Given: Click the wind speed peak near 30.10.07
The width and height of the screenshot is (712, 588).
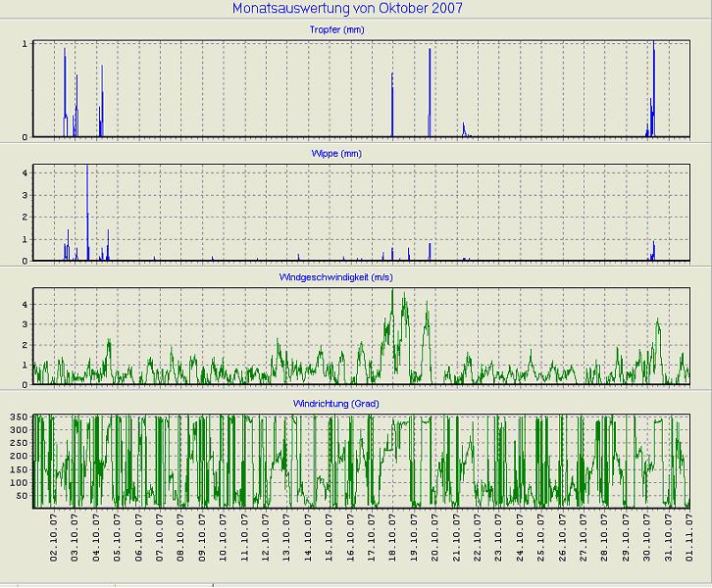Looking at the screenshot, I should 658,319.
